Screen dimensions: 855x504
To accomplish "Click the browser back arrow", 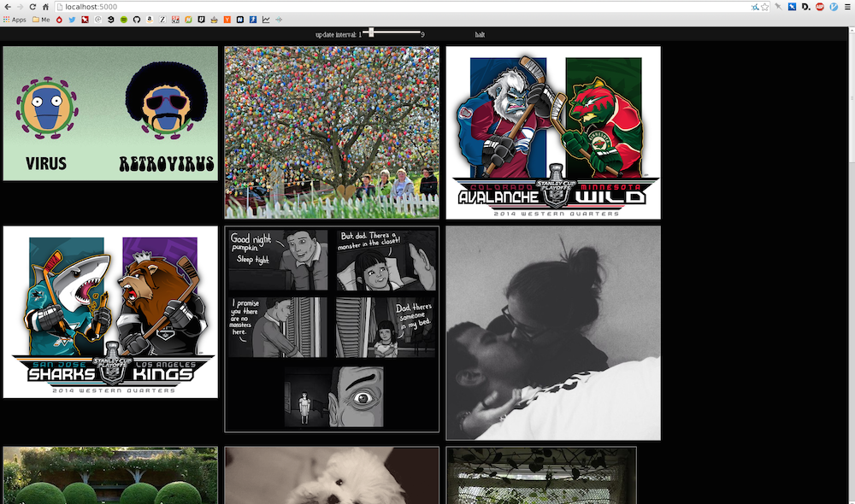I will pos(7,6).
